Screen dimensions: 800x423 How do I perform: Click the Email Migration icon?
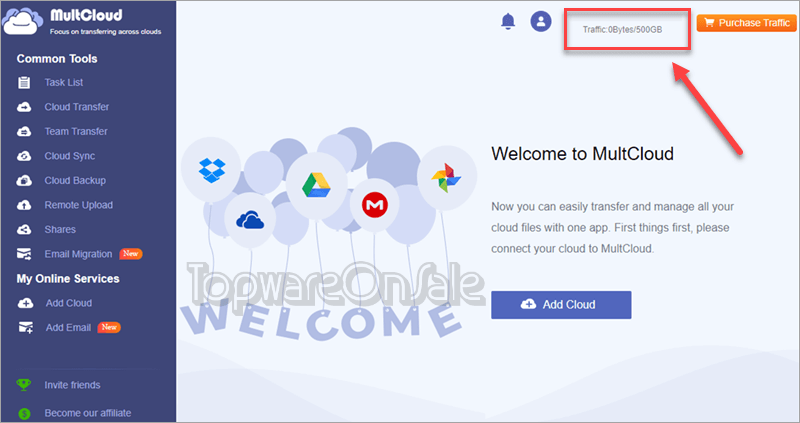tap(24, 254)
